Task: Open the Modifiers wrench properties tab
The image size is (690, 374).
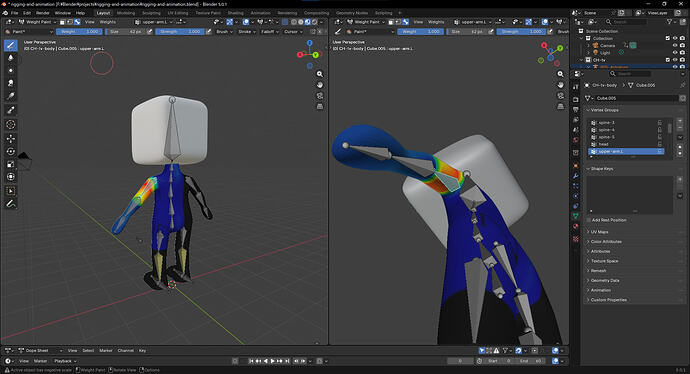Action: coord(576,176)
